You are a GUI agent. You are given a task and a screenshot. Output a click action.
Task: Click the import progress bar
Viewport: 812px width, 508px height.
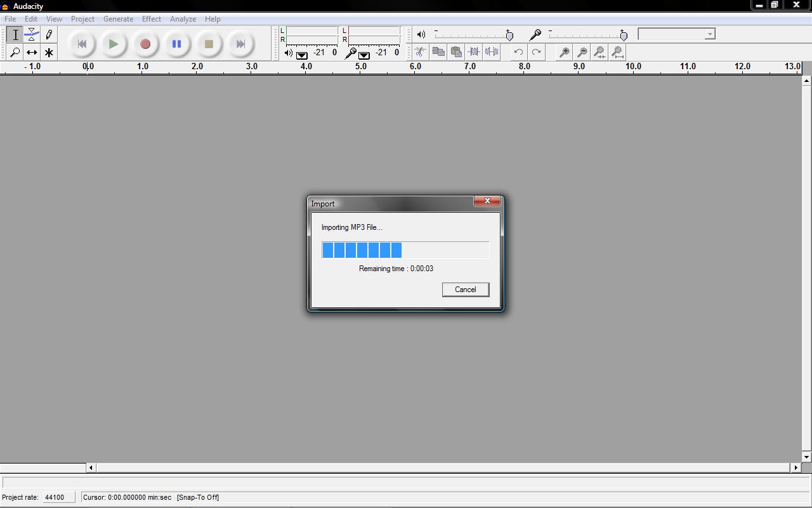click(405, 250)
